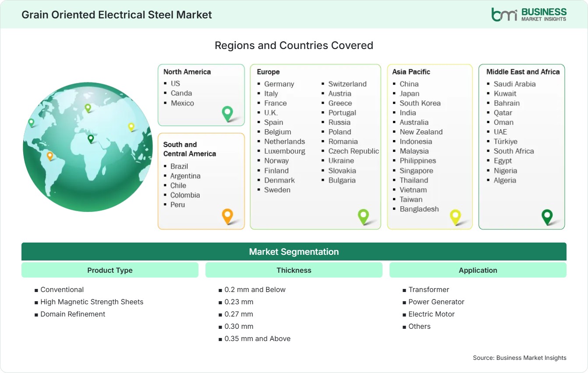Click 'Saudi Arabia' in Middle East list
588x373 pixels.
point(515,84)
